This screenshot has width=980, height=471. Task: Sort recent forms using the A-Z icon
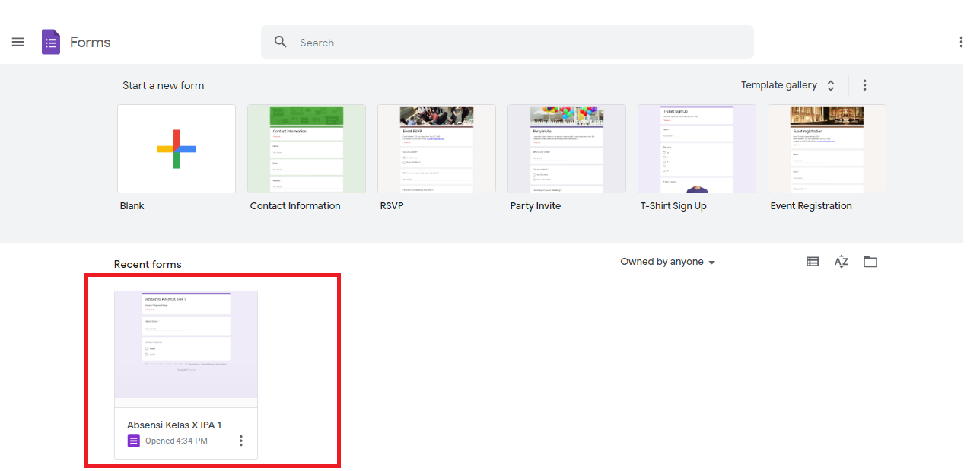pos(841,261)
